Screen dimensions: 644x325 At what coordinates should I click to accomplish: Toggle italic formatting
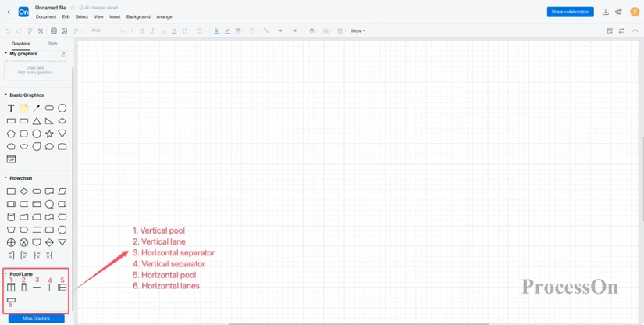coord(152,30)
